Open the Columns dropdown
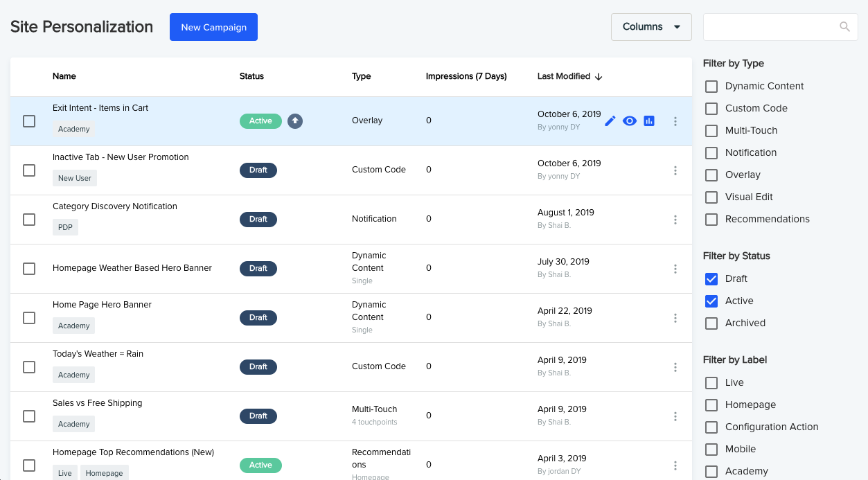The width and height of the screenshot is (868, 480). pyautogui.click(x=651, y=27)
